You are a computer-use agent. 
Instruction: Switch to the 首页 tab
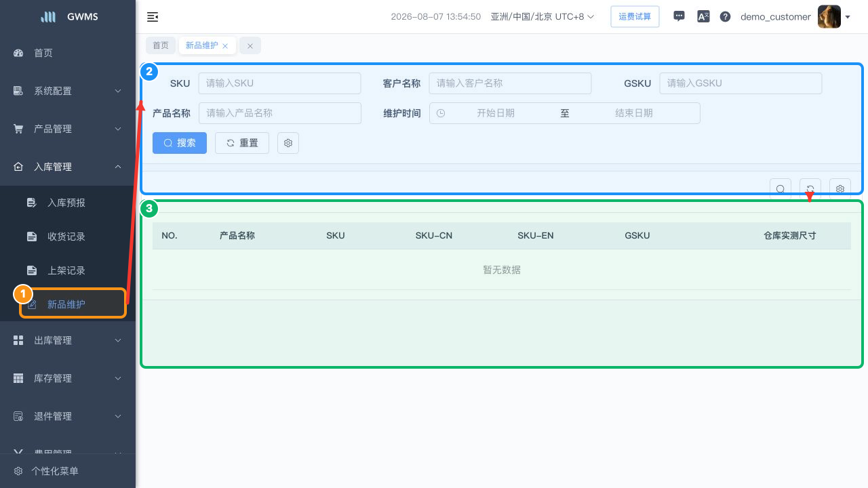point(161,45)
